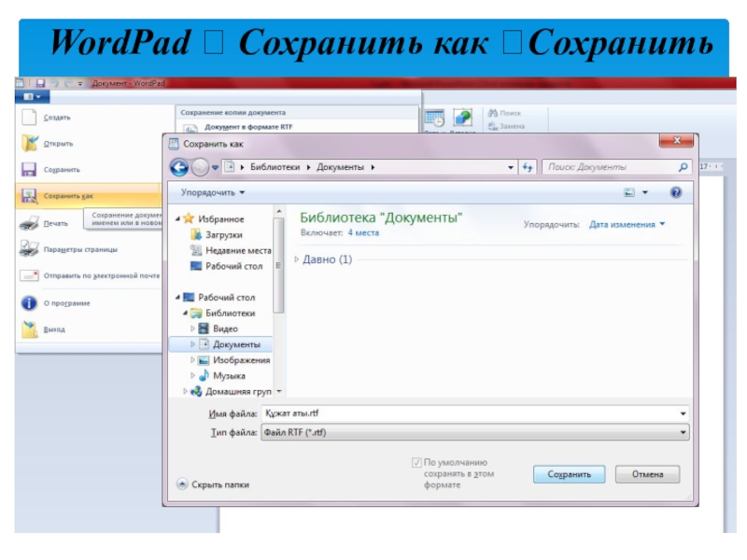Click the Undo icon in WordPad title bar
Viewport: 747px width, 560px height.
point(54,83)
